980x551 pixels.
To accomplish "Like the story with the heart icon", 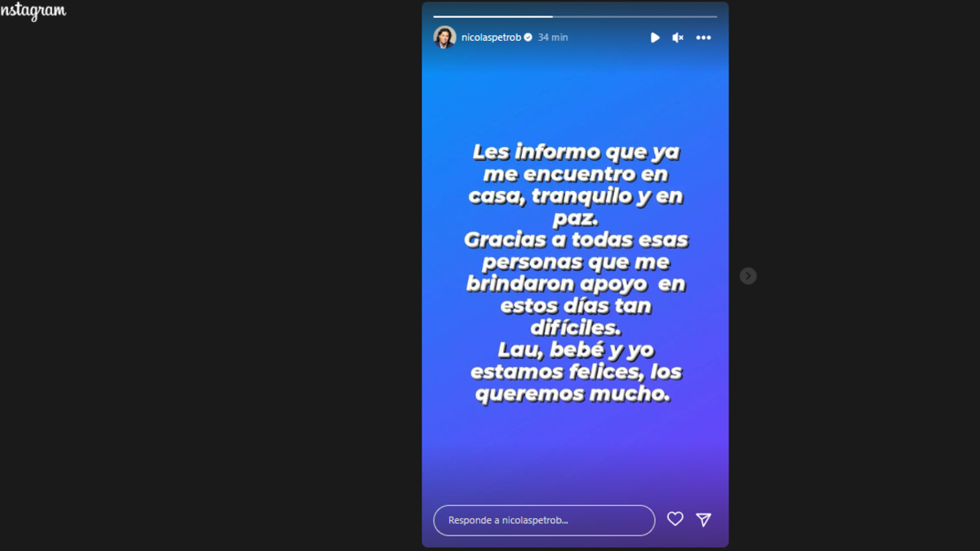I will (x=675, y=519).
